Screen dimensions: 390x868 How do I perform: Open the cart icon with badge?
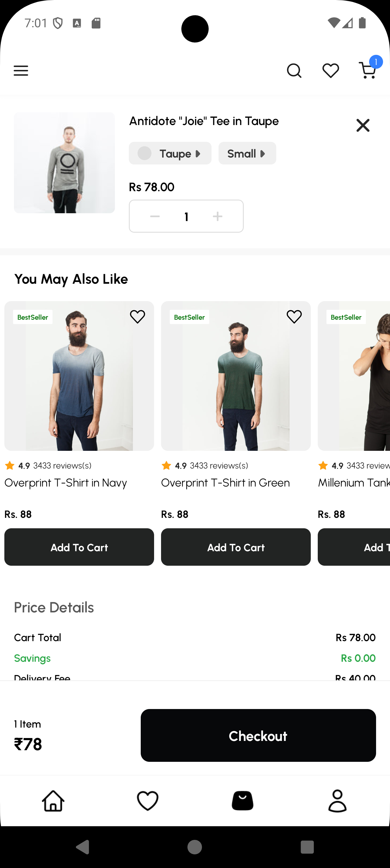click(367, 70)
